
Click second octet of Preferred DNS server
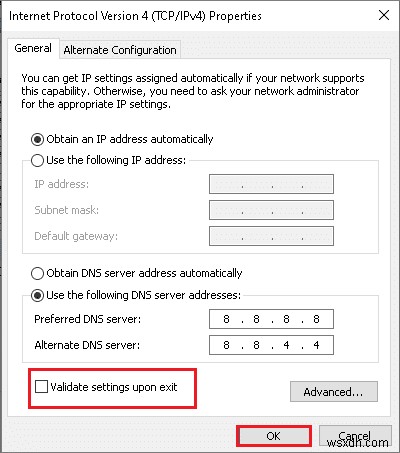coord(256,319)
